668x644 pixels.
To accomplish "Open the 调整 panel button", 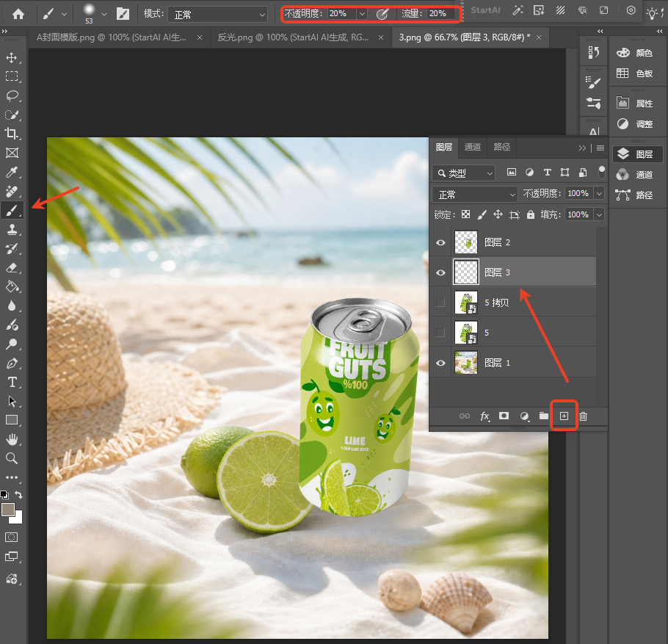I will click(636, 124).
